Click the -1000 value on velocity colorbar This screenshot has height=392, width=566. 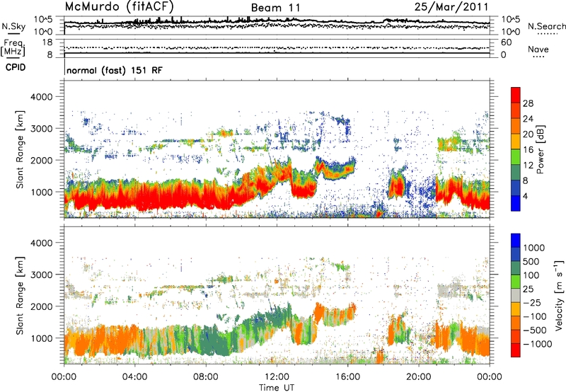538,344
